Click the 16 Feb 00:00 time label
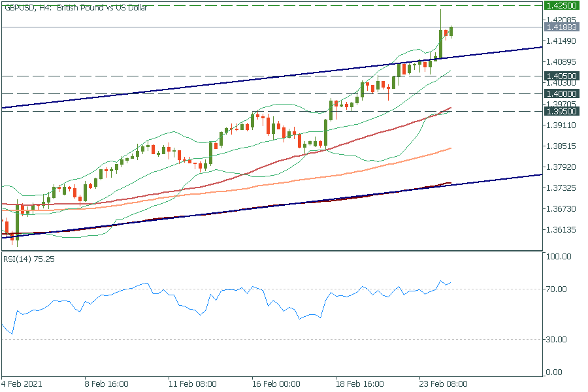This screenshot has height=392, width=588. click(x=276, y=384)
